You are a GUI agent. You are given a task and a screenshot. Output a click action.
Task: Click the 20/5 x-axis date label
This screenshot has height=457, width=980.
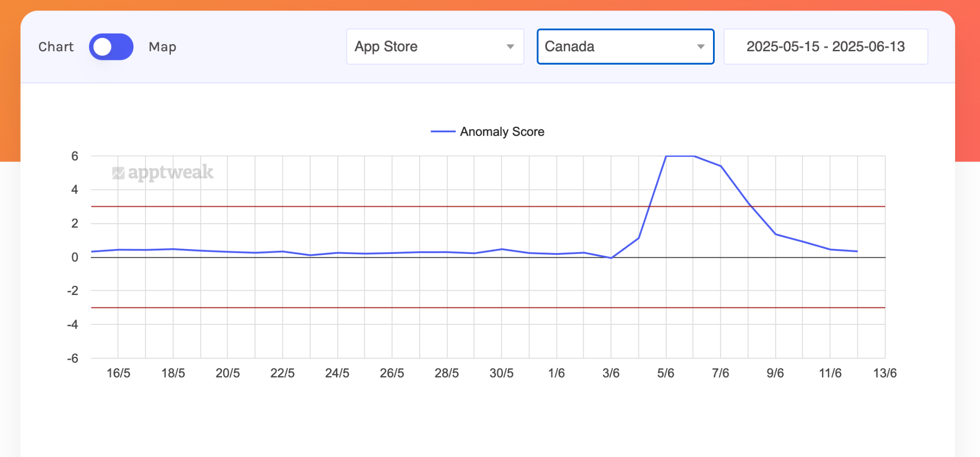pos(228,373)
